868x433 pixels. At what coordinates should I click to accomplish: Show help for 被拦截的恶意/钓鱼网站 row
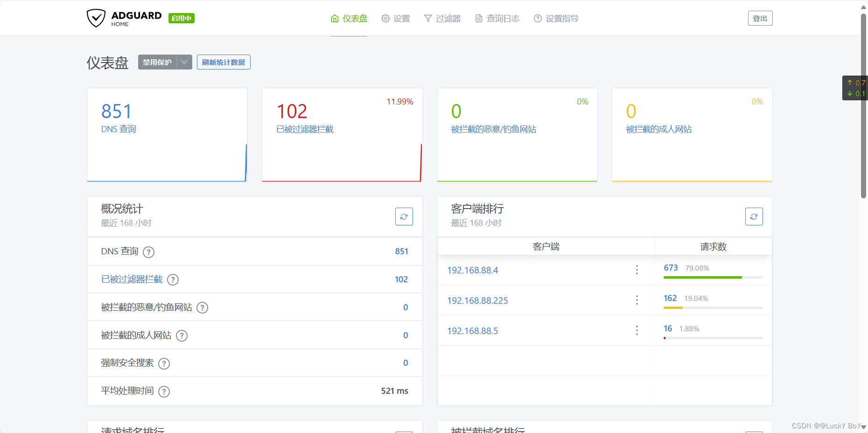(x=202, y=307)
